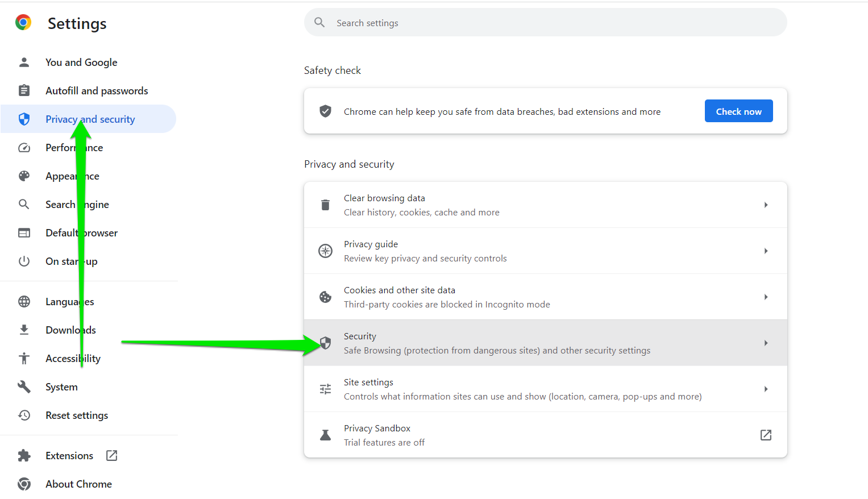Screen dimensions: 868x499
Task: Click the Chrome logo icon
Action: coord(23,23)
